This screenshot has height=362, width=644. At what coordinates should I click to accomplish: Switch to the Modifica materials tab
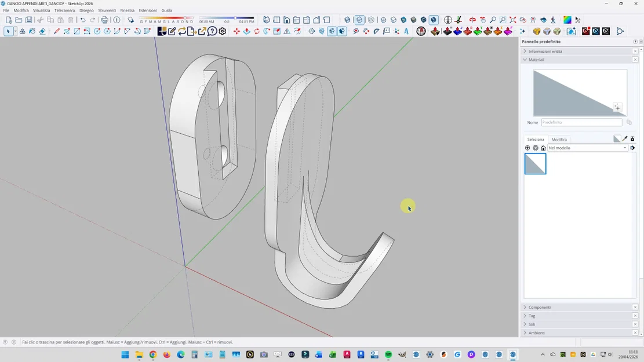click(559, 140)
